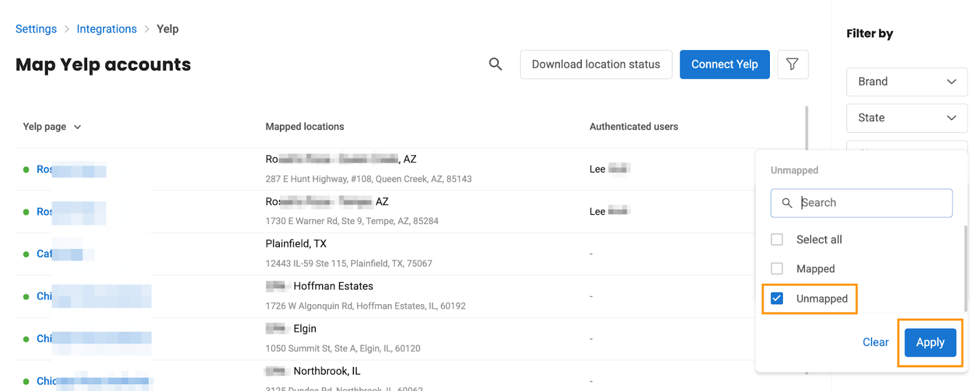This screenshot has height=391, width=980.
Task: Click the Search field in Unmapped popup
Action: point(861,203)
